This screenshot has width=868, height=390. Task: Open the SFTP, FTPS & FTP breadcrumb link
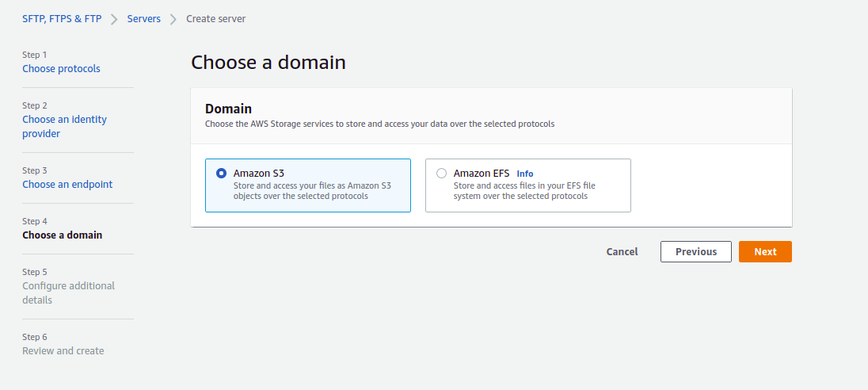coord(62,19)
